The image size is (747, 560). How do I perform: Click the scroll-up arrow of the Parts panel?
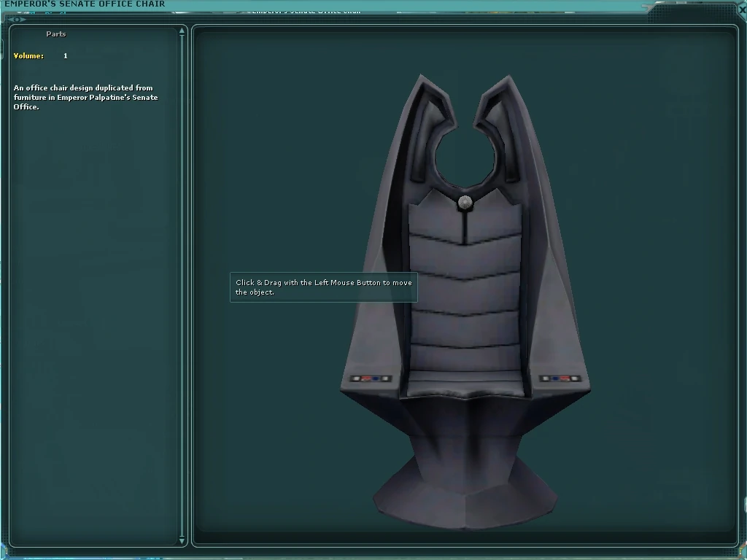tap(181, 31)
